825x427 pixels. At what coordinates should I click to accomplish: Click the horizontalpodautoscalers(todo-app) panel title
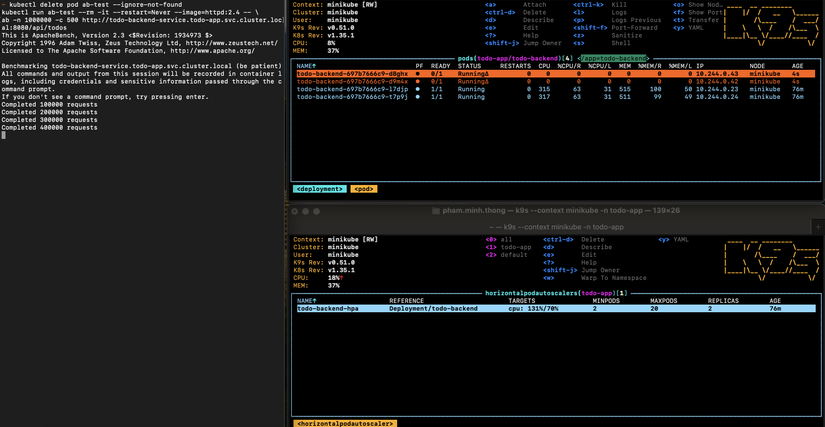[556, 293]
